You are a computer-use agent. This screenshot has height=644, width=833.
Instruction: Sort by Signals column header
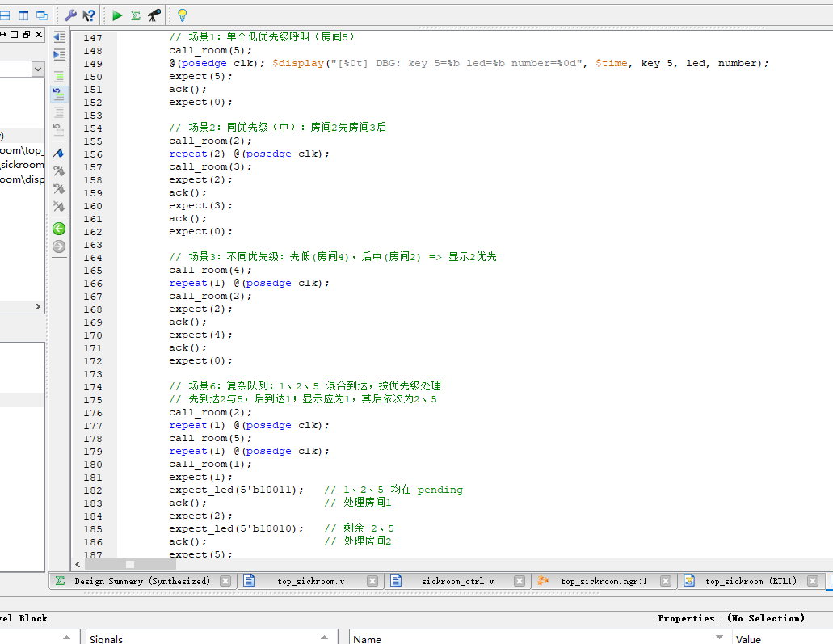tap(212, 638)
